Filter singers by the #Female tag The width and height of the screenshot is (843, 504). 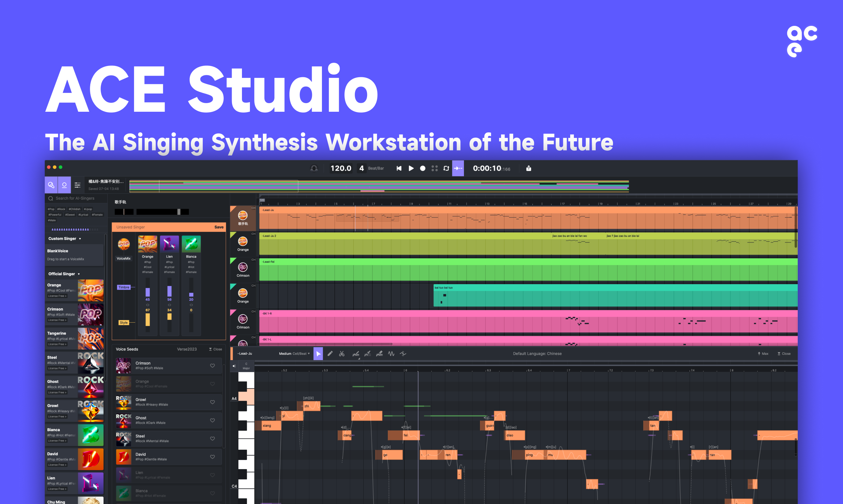pos(97,215)
